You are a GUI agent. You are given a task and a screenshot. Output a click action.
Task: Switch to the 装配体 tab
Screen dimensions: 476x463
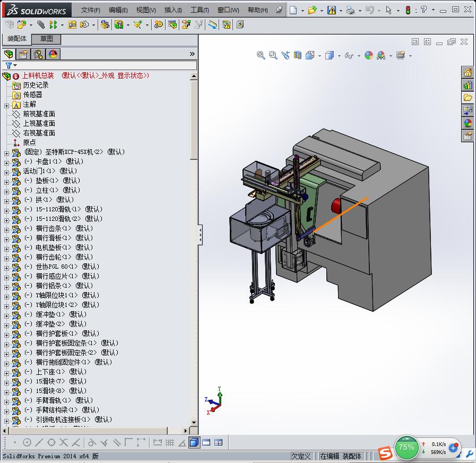coord(16,39)
